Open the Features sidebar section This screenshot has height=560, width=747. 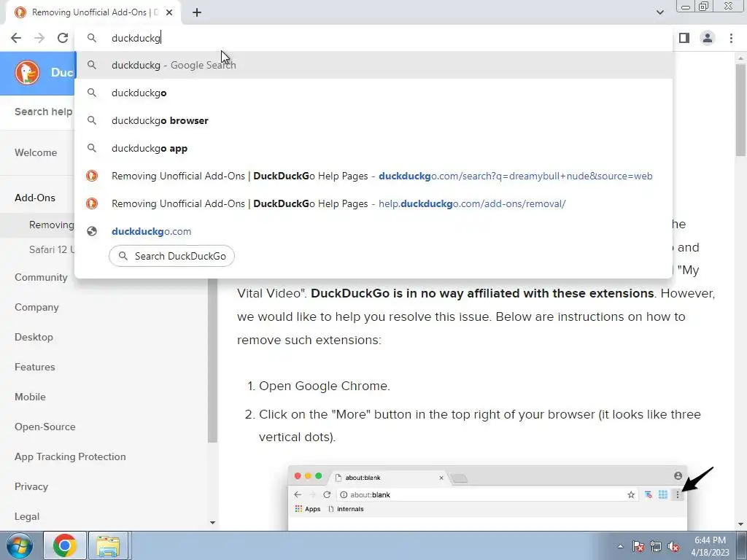point(35,367)
